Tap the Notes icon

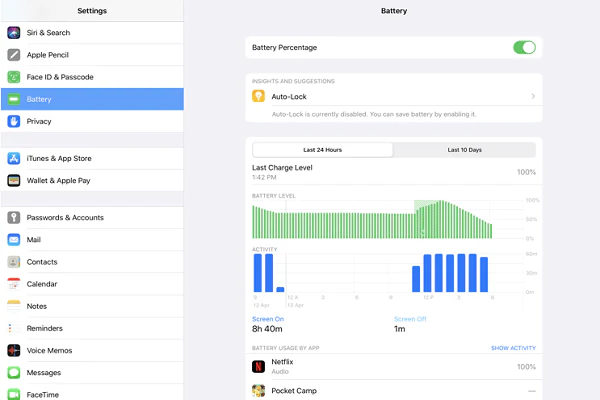(14, 306)
